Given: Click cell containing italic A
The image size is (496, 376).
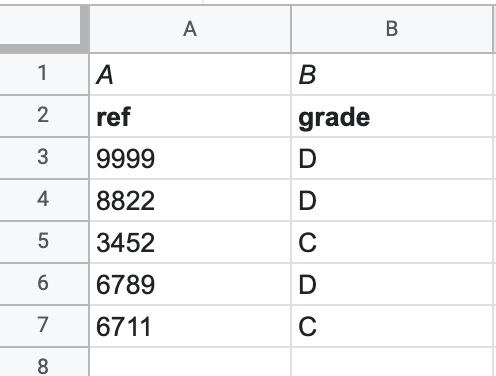Looking at the screenshot, I should point(190,74).
